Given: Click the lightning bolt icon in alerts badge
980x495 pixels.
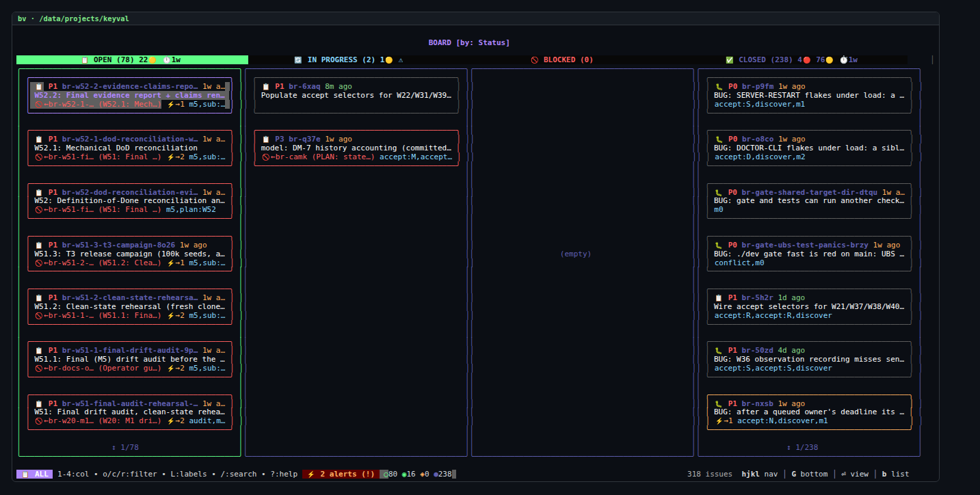Looking at the screenshot, I should pyautogui.click(x=311, y=474).
